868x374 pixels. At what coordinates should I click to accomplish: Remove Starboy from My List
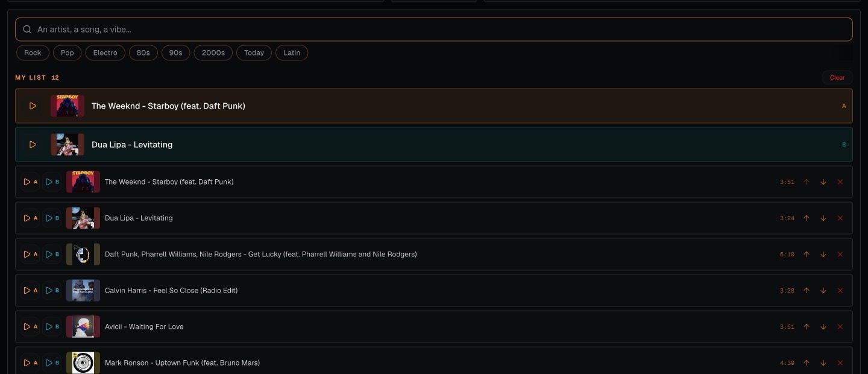[x=840, y=182]
